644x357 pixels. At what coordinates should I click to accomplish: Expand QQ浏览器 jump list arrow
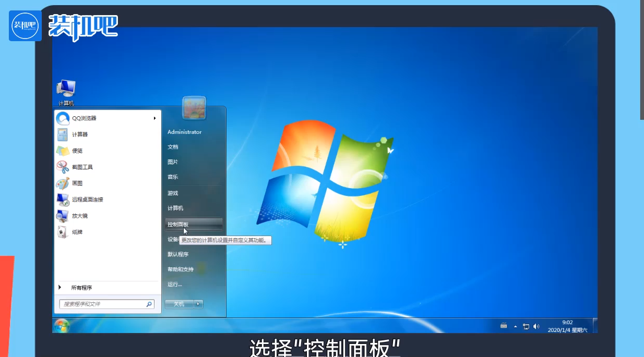[155, 118]
